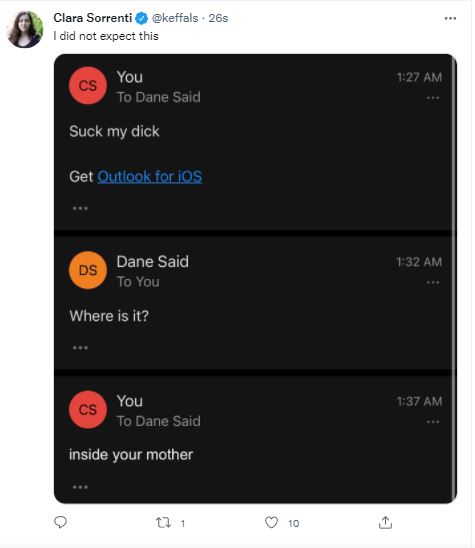This screenshot has width=475, height=548.
Task: Click the blue verified badge
Action: click(x=142, y=18)
